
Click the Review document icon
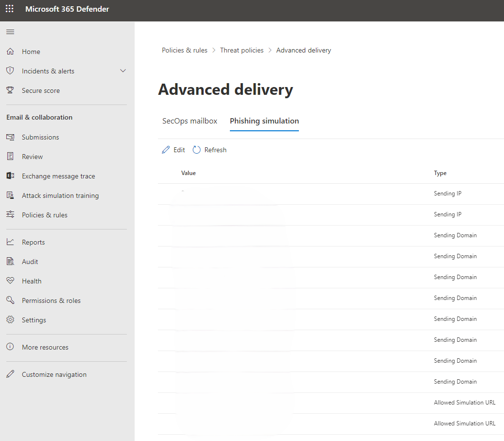10,157
